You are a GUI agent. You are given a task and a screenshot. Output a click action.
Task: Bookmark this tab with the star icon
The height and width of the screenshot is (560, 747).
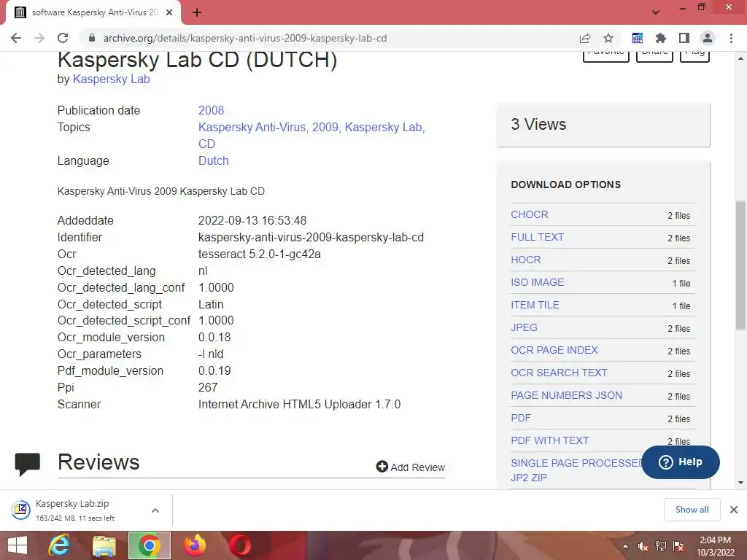pos(608,38)
